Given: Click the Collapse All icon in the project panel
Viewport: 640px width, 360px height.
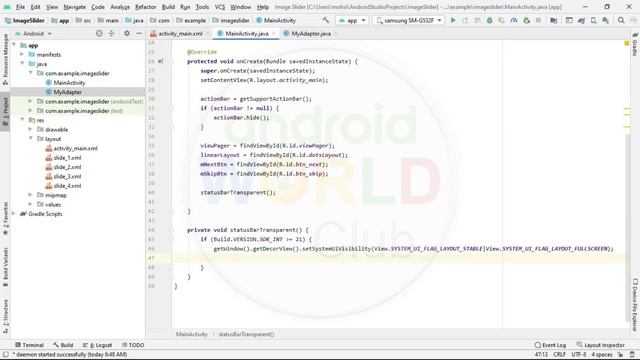Looking at the screenshot, I should (111, 33).
